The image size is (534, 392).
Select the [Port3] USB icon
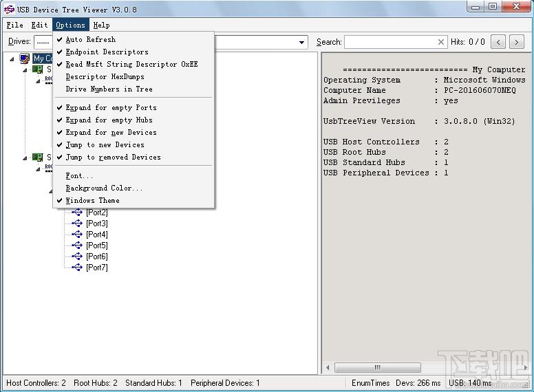tap(77, 224)
